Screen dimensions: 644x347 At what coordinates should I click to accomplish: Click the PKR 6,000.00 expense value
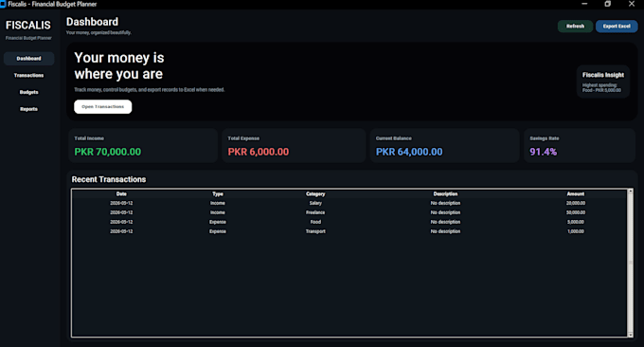(x=259, y=152)
